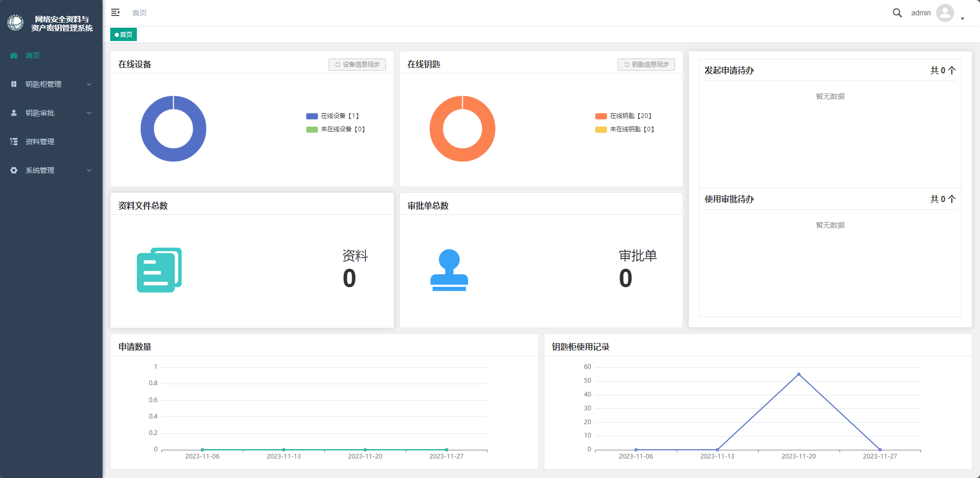980x478 pixels.
Task: Click 申请数量 chart title
Action: pos(135,347)
